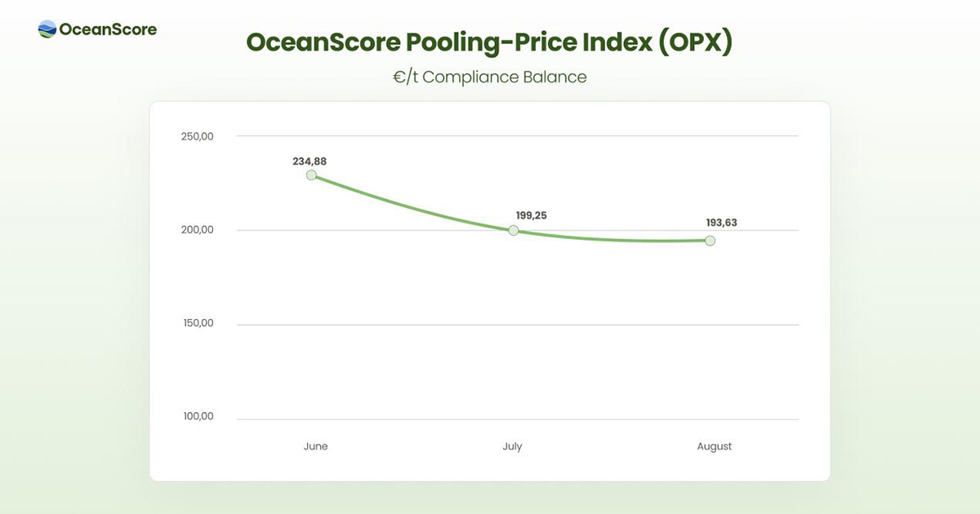The width and height of the screenshot is (980, 514).
Task: Select the June data point marker
Action: pos(311,175)
